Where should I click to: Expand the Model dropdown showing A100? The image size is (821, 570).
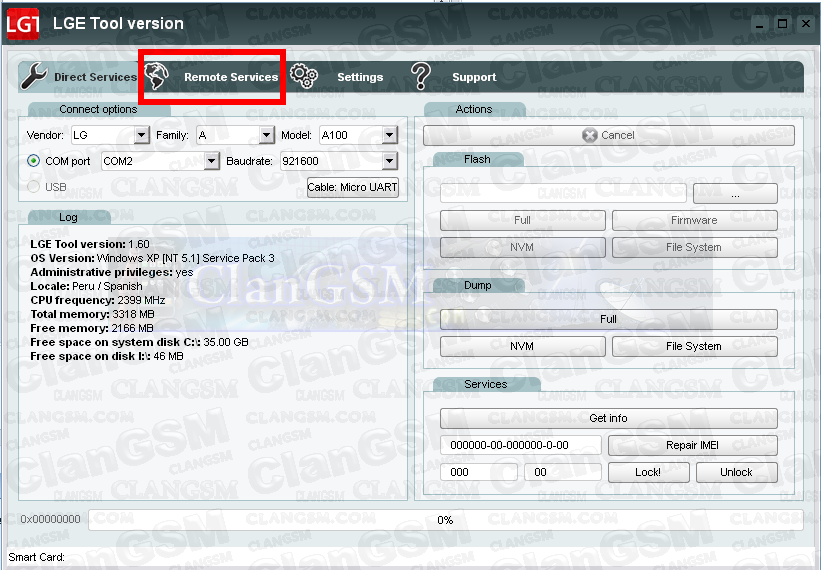tap(389, 136)
